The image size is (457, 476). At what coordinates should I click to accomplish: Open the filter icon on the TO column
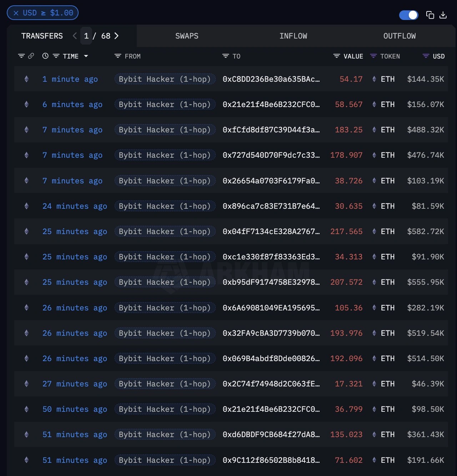[225, 56]
